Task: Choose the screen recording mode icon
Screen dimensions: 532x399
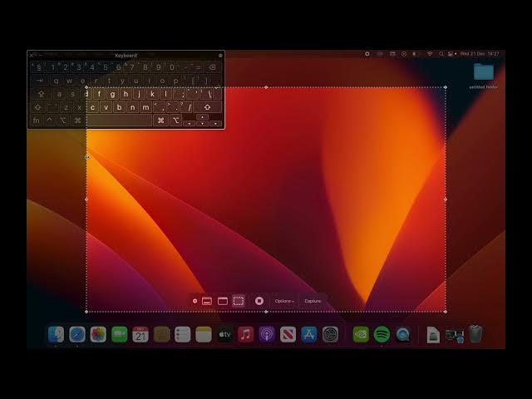Action: [259, 301]
